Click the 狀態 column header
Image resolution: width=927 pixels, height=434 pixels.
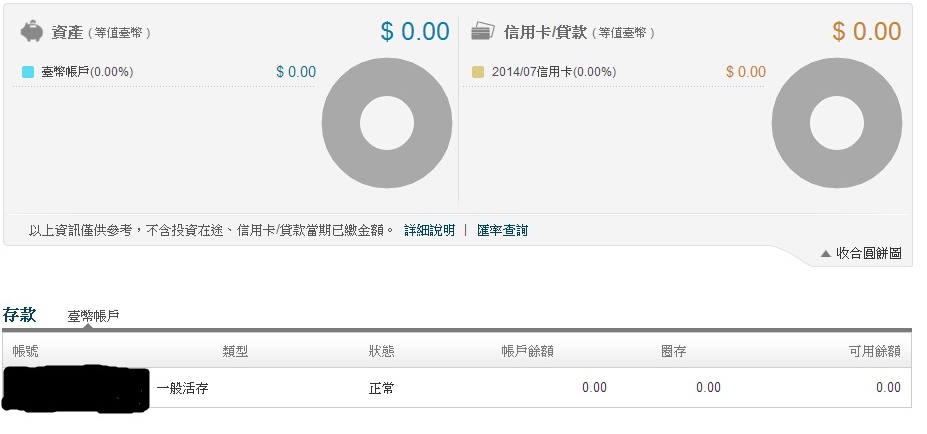pos(381,351)
